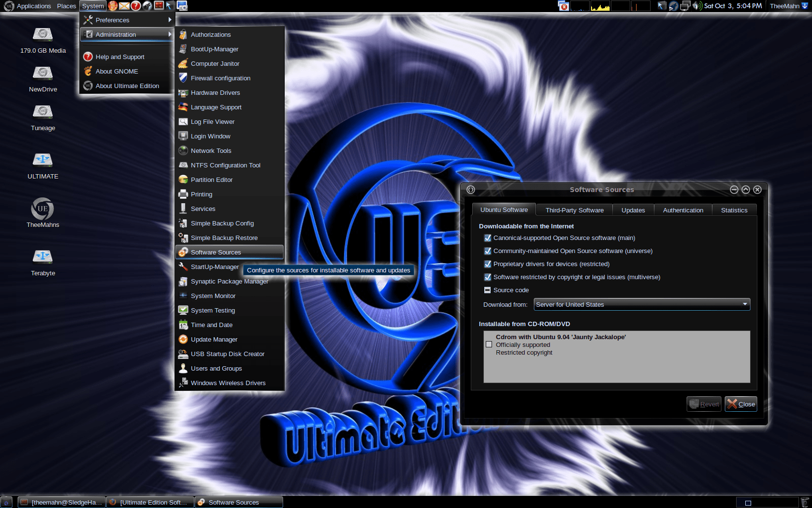Click the Software Sources window menu icon
This screenshot has width=812, height=508.
(x=471, y=190)
